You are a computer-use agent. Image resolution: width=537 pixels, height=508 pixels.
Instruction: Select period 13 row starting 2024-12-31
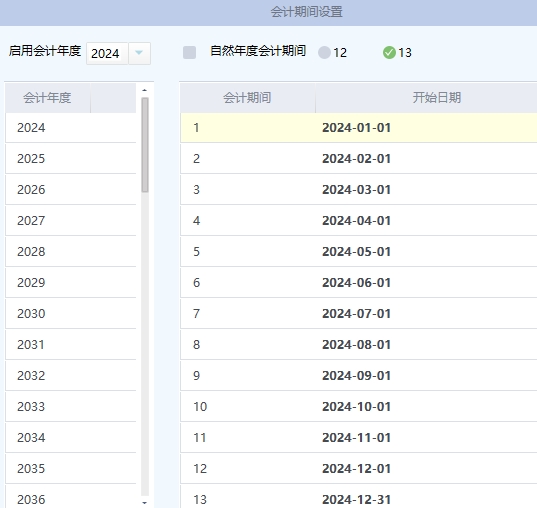[x=359, y=497]
